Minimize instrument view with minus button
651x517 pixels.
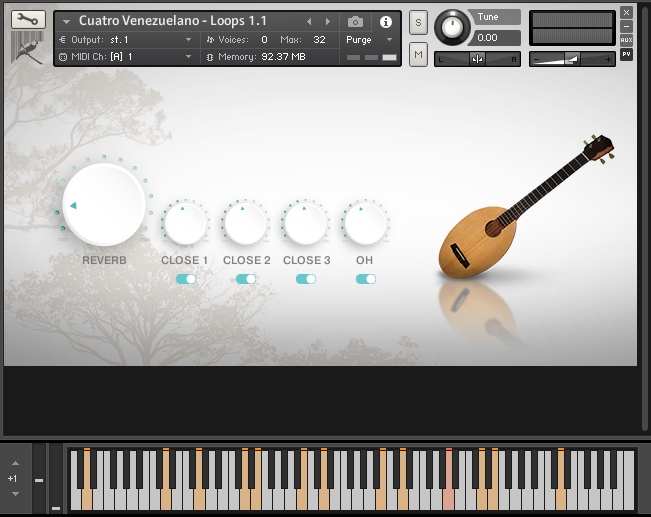[x=627, y=27]
